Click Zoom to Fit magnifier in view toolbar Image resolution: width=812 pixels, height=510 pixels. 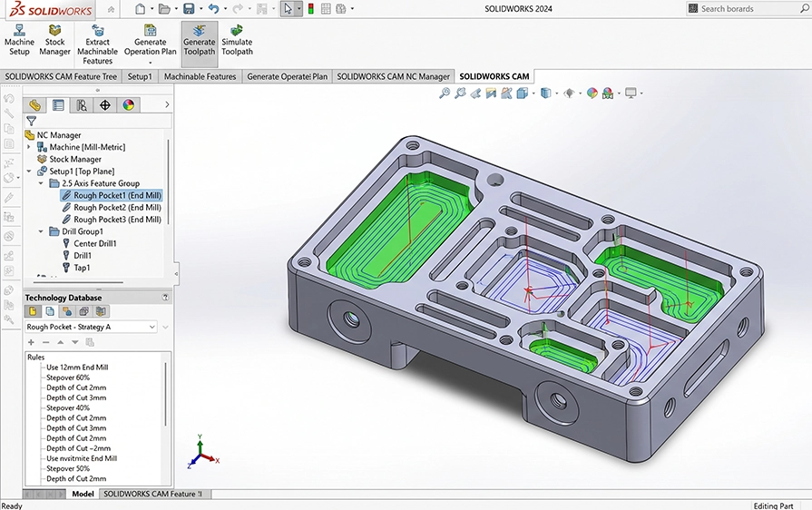coord(445,93)
